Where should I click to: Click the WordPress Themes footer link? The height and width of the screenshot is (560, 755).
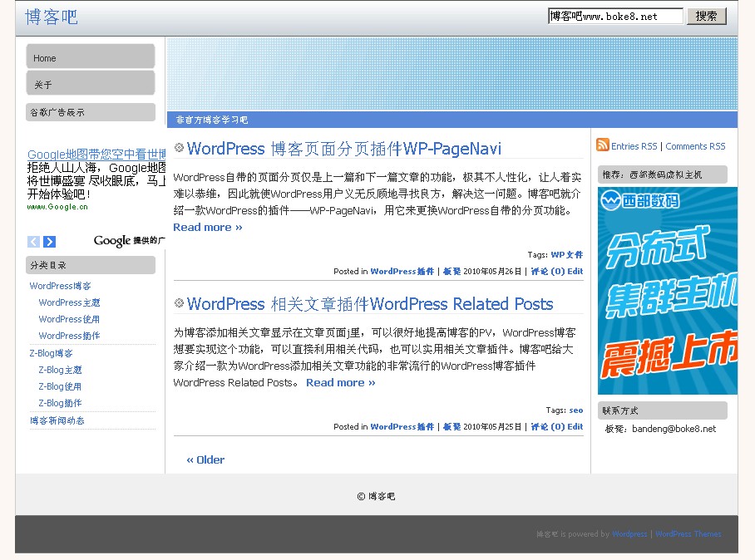pos(688,534)
